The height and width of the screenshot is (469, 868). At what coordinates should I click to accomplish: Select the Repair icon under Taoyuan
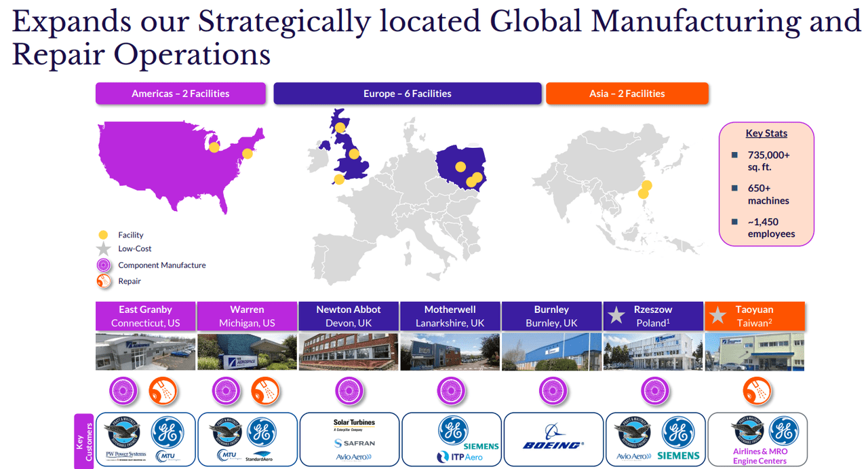click(x=757, y=391)
